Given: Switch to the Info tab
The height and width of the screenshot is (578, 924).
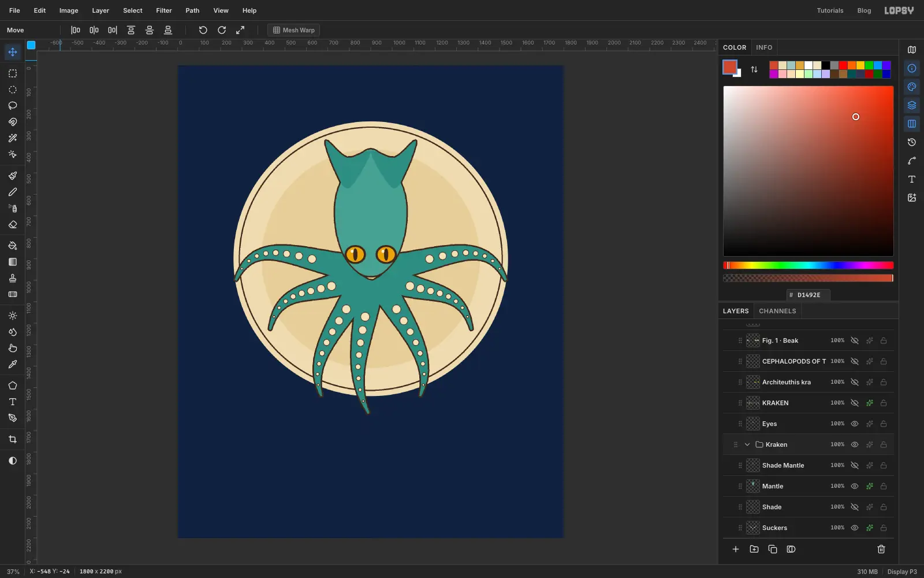Looking at the screenshot, I should pos(764,47).
